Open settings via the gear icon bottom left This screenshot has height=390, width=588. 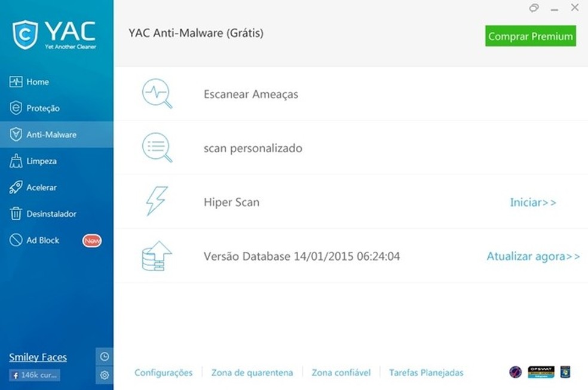(x=104, y=375)
